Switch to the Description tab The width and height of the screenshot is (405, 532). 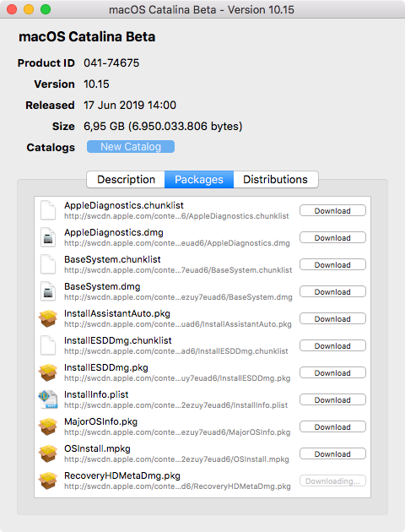[x=126, y=180]
